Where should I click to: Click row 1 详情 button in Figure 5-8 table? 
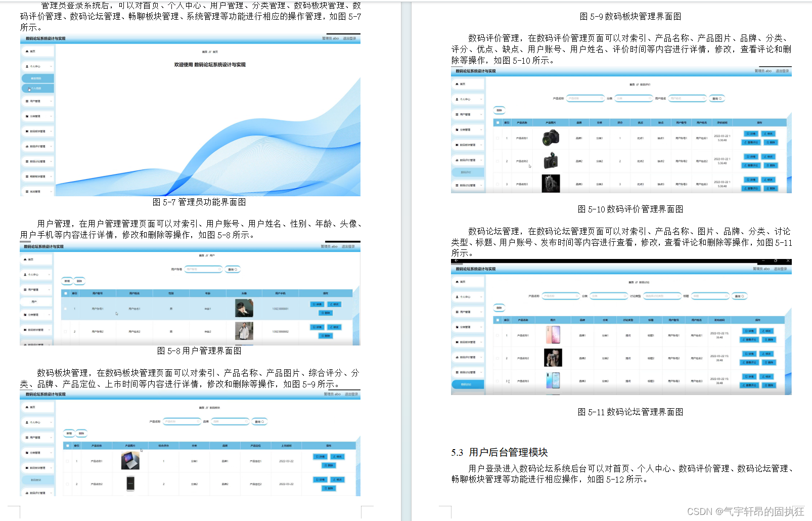[317, 305]
